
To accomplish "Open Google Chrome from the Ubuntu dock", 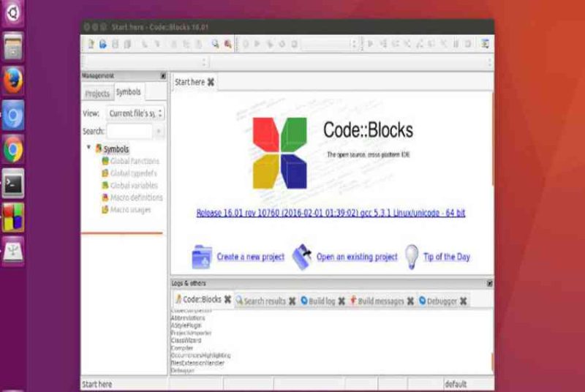I will (x=13, y=148).
